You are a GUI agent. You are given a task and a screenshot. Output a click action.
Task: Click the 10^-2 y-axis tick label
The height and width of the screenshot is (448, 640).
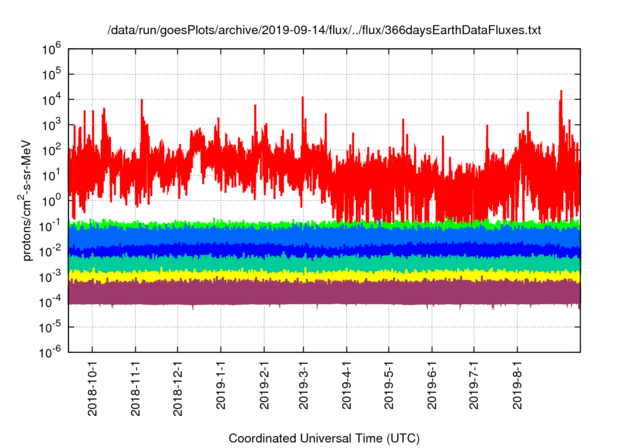(x=50, y=252)
